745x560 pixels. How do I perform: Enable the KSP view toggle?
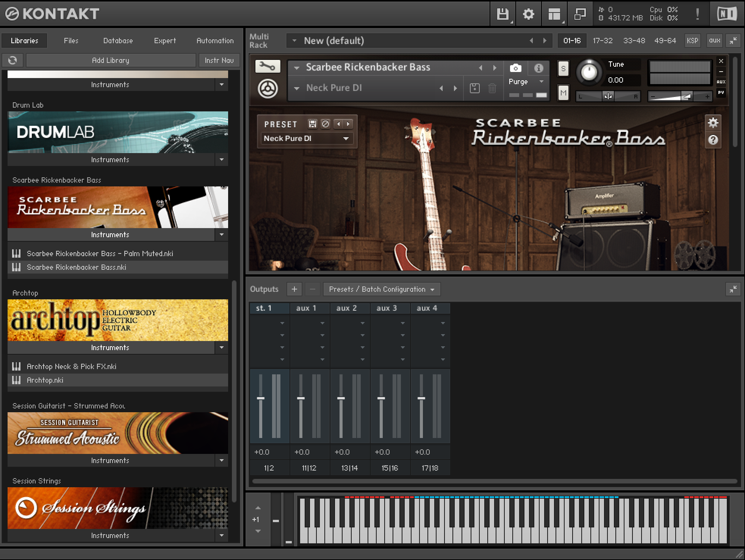point(692,41)
